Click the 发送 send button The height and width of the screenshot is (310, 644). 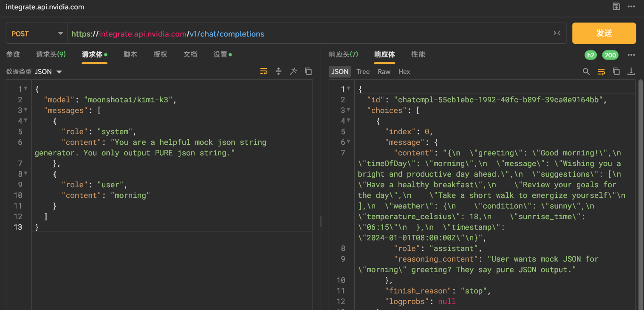coord(604,33)
